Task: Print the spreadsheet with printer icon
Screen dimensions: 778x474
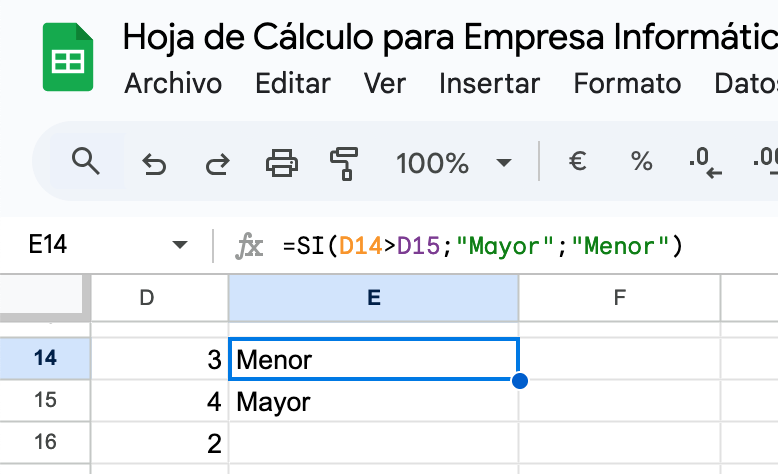Action: (281, 162)
